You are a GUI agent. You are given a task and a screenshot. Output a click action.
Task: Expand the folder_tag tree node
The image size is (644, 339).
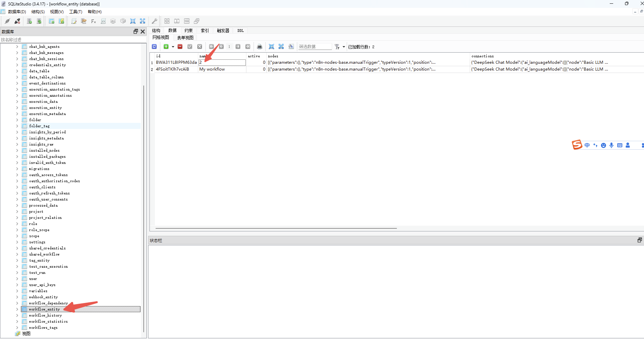point(17,126)
